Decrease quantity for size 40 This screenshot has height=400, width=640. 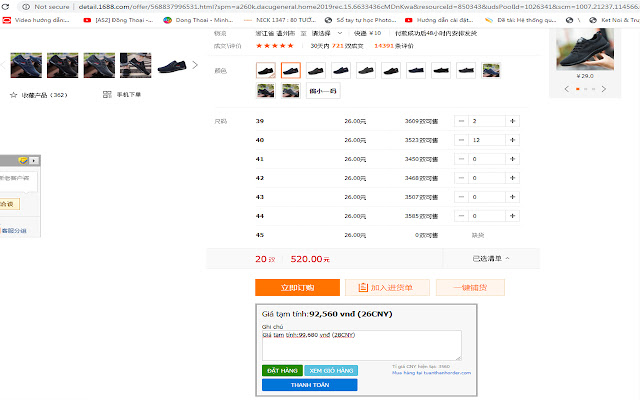pos(462,140)
